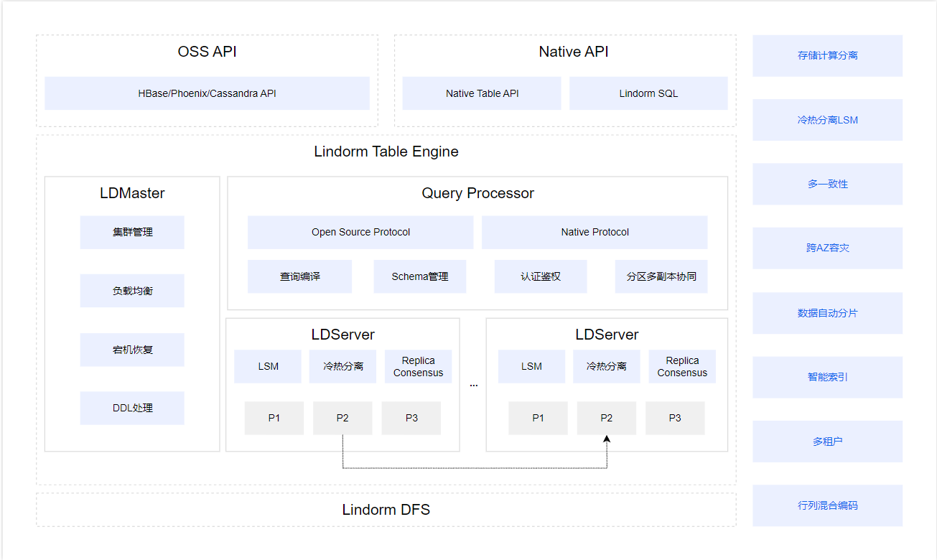Open the 多一致性 feature link

(828, 184)
